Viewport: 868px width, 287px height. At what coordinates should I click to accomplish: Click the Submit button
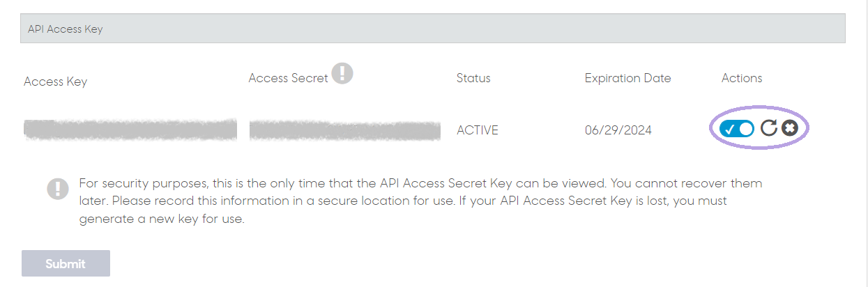pyautogui.click(x=66, y=264)
